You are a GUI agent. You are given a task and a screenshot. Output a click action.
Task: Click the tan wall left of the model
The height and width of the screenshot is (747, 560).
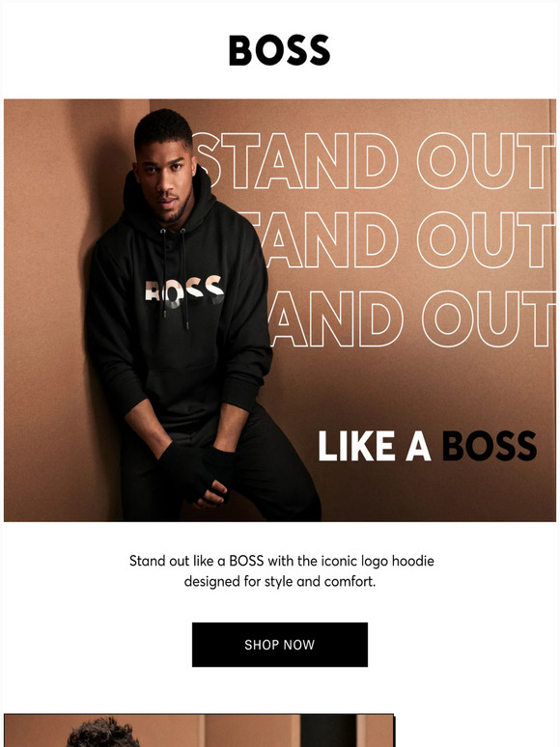[x=45, y=310]
